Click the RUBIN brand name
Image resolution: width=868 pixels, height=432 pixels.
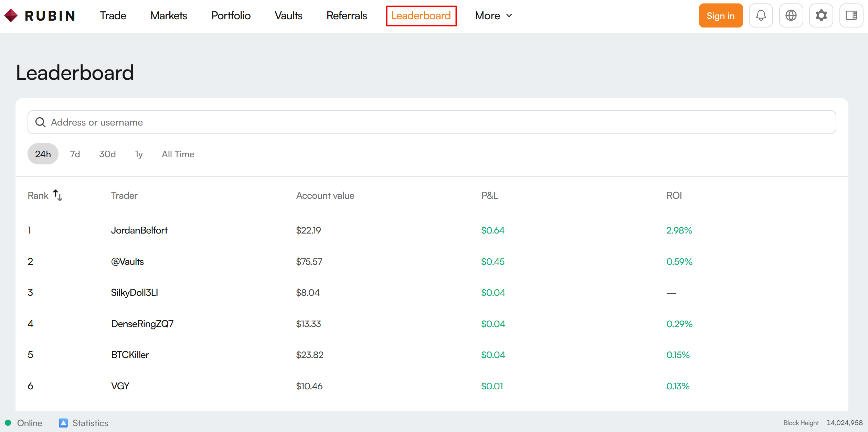50,16
